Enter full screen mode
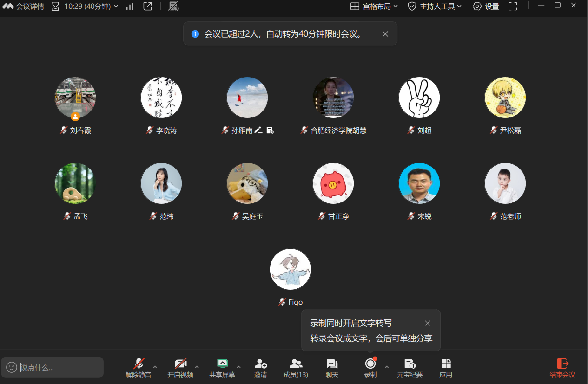The width and height of the screenshot is (588, 384). (513, 7)
